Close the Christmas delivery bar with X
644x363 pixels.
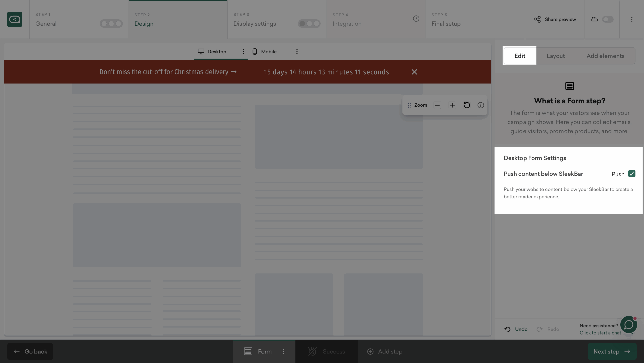pos(414,72)
